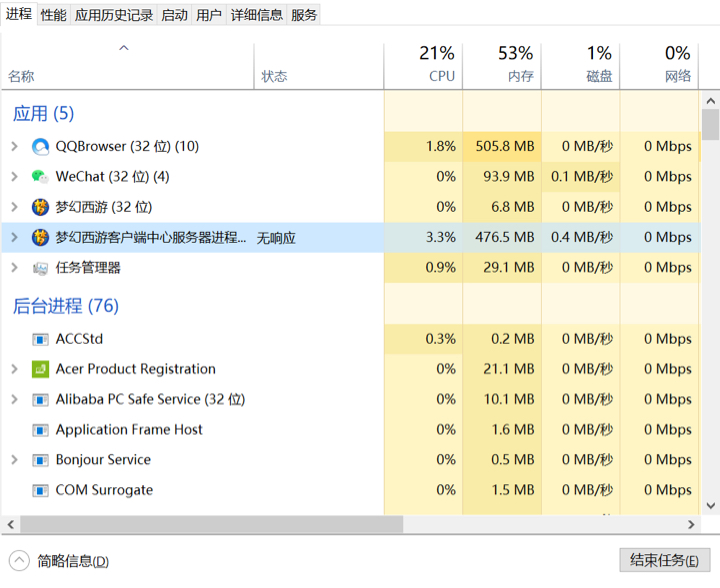
Task: Open the 启动 tab
Action: (x=174, y=15)
